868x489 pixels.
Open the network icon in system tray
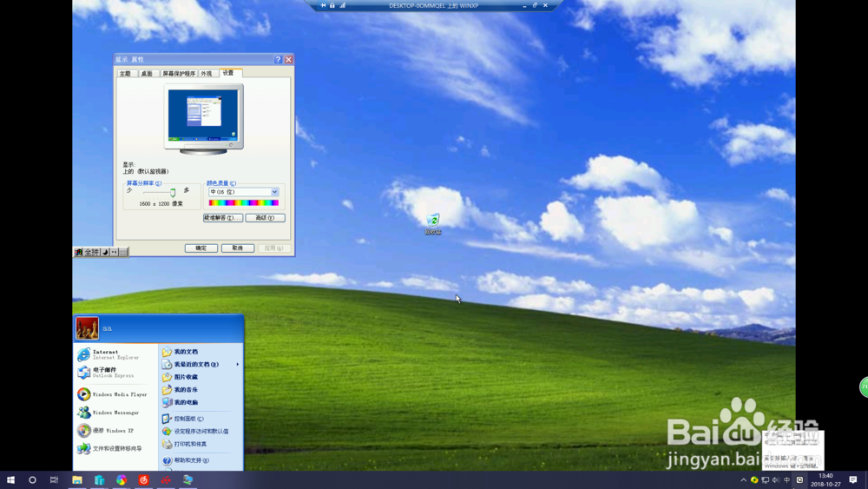click(765, 480)
